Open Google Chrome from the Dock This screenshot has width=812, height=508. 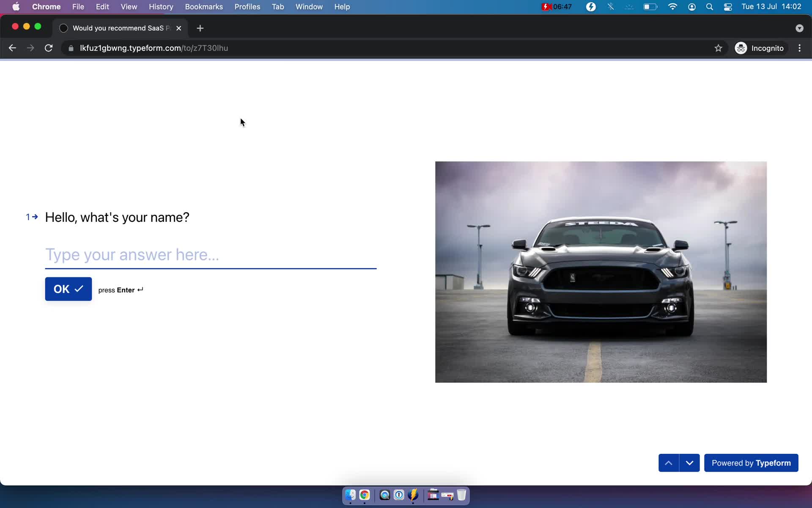coord(365,494)
